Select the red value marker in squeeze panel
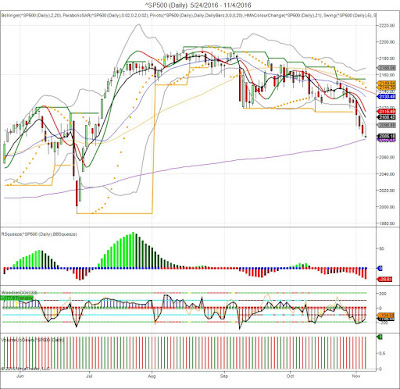Image resolution: width=400 pixels, height=389 pixels. (x=384, y=279)
